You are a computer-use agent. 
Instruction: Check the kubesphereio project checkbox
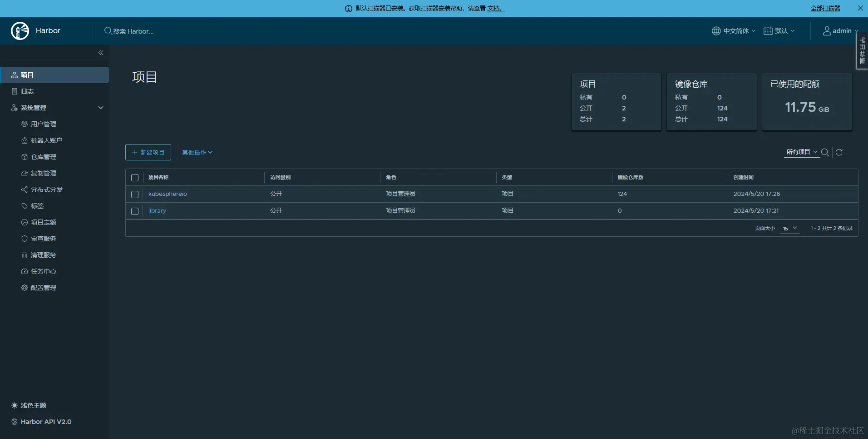click(x=135, y=195)
